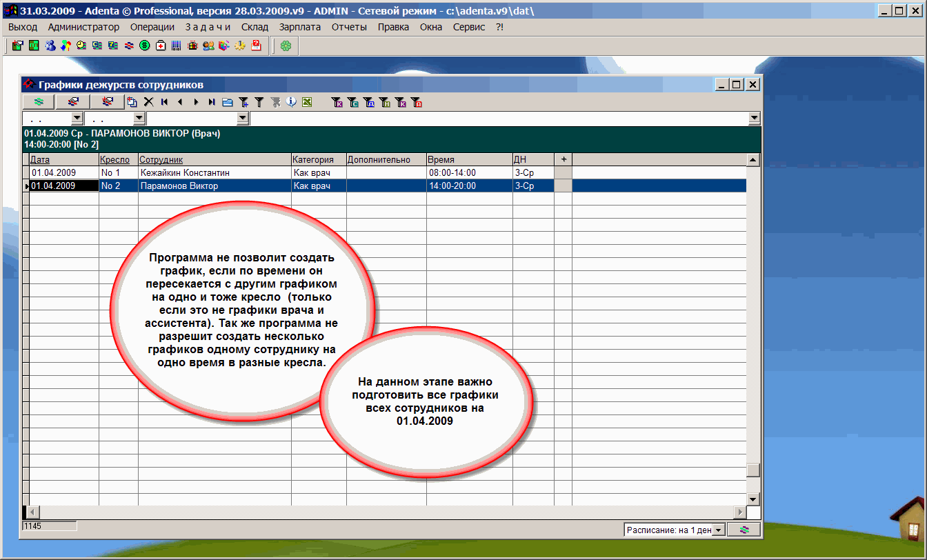Screen dimensions: 927x560
Task: Click the vertical scrollbar down arrow in grid
Action: coord(753,499)
